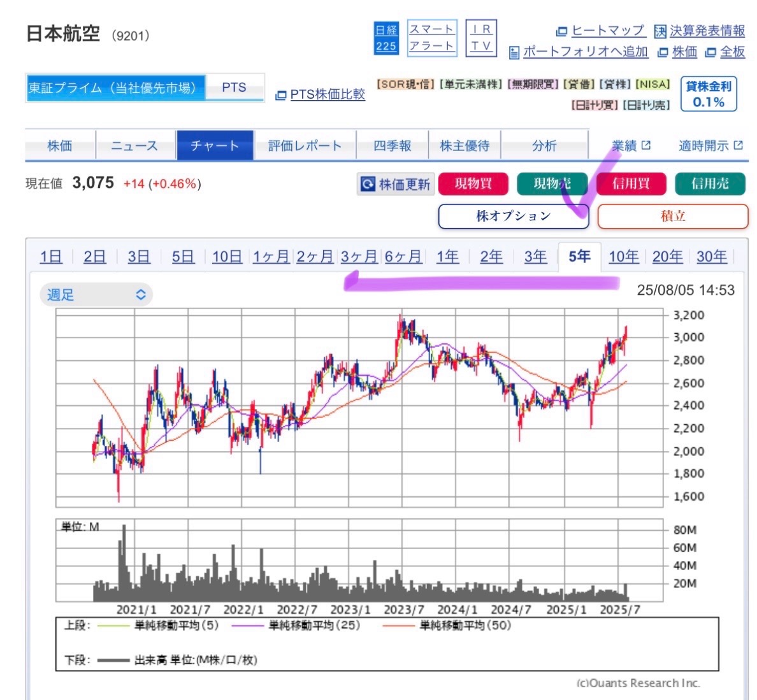Select the 30年 chart period
757x700 pixels.
coord(712,257)
